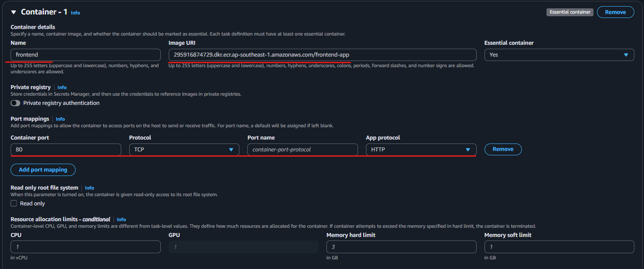The width and height of the screenshot is (644, 269).
Task: Click the Memory hard limit field
Action: (x=401, y=247)
